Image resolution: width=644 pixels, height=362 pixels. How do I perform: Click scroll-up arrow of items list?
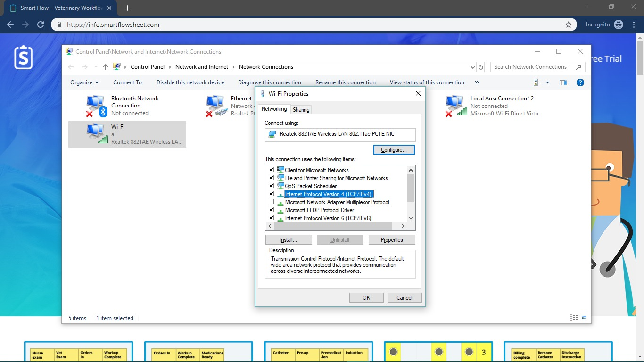click(411, 170)
